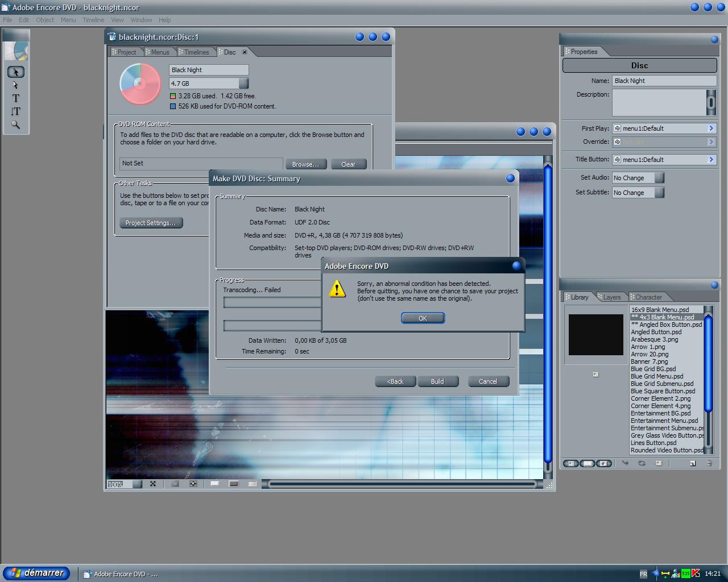Open the Set Subtitle dropdown
This screenshot has width=728, height=582.
[659, 193]
